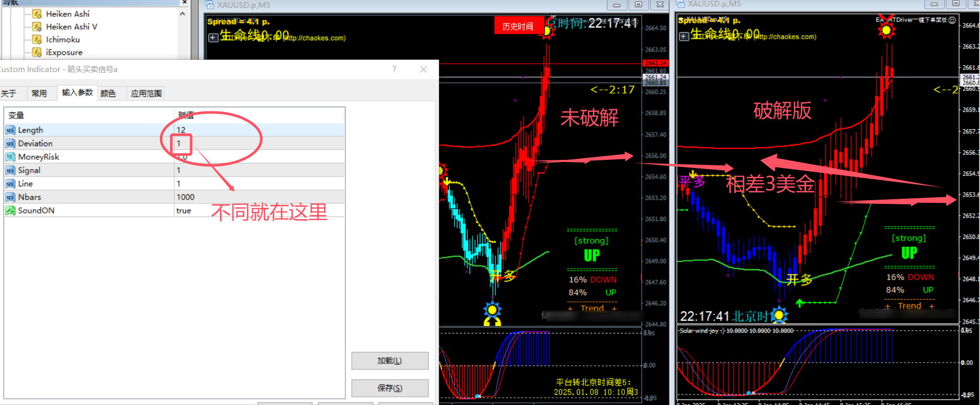Click the iExposure indicator icon
Viewport: 980px width, 405px height.
click(37, 52)
